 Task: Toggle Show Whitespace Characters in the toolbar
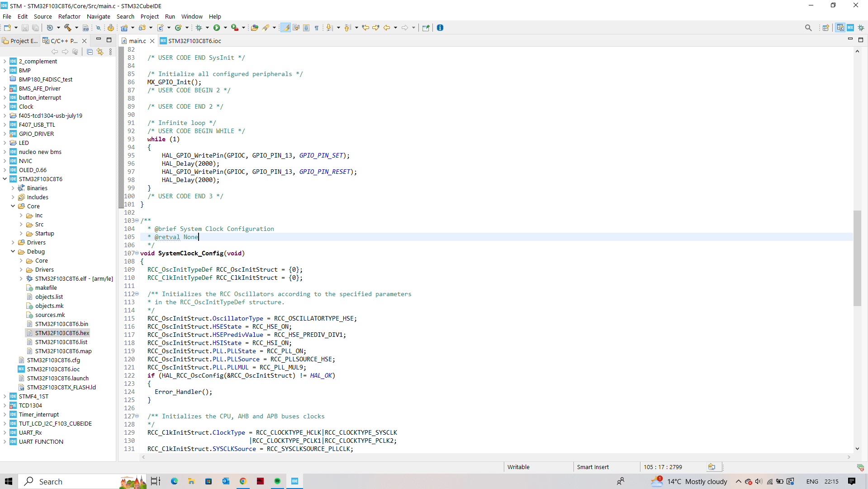(x=317, y=28)
